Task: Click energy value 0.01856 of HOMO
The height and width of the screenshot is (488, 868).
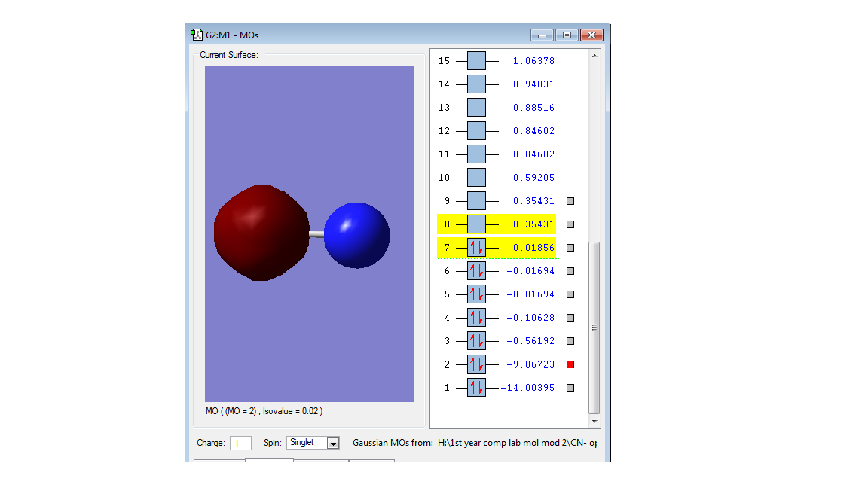Action: (533, 248)
